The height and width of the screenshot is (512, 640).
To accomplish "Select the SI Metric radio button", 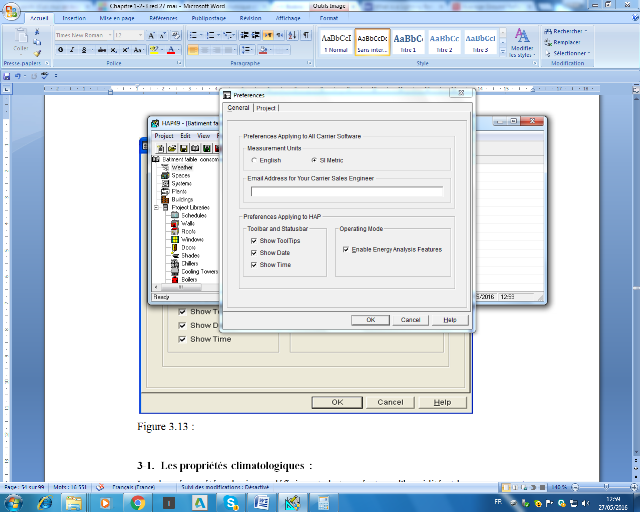I will [314, 160].
